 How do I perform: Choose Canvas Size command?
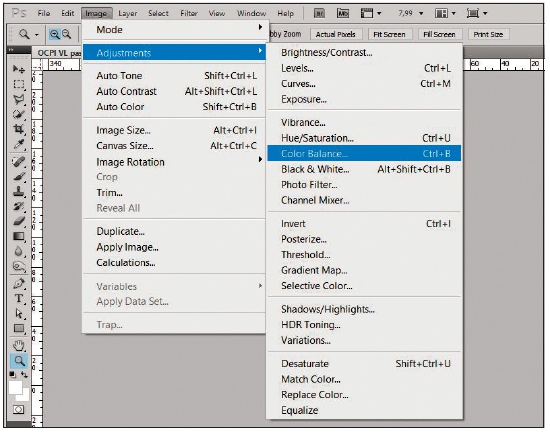pyautogui.click(x=175, y=146)
